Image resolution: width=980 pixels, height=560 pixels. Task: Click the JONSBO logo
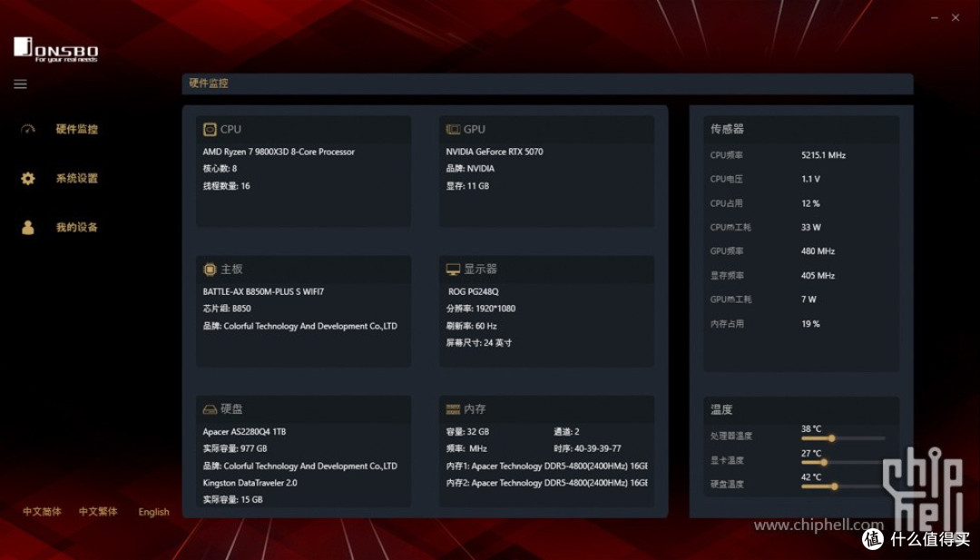tap(55, 49)
